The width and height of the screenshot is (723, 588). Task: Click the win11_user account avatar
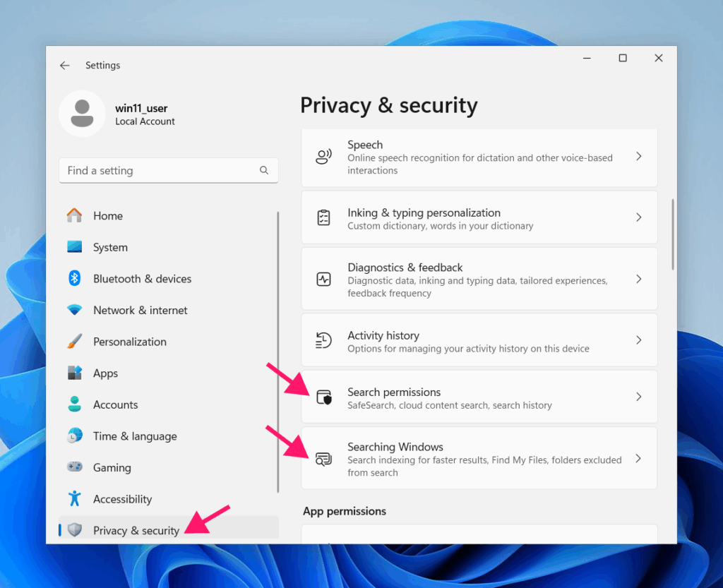(82, 114)
